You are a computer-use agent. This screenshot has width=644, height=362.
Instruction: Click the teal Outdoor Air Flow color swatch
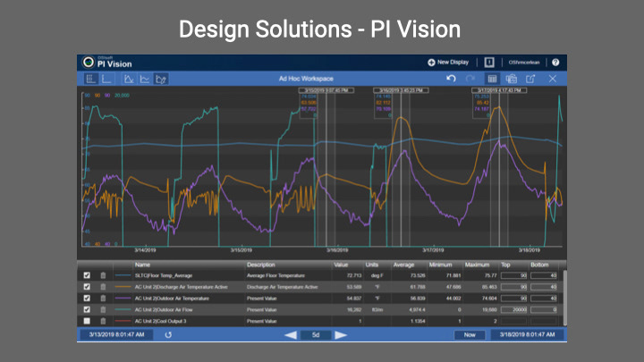[123, 310]
